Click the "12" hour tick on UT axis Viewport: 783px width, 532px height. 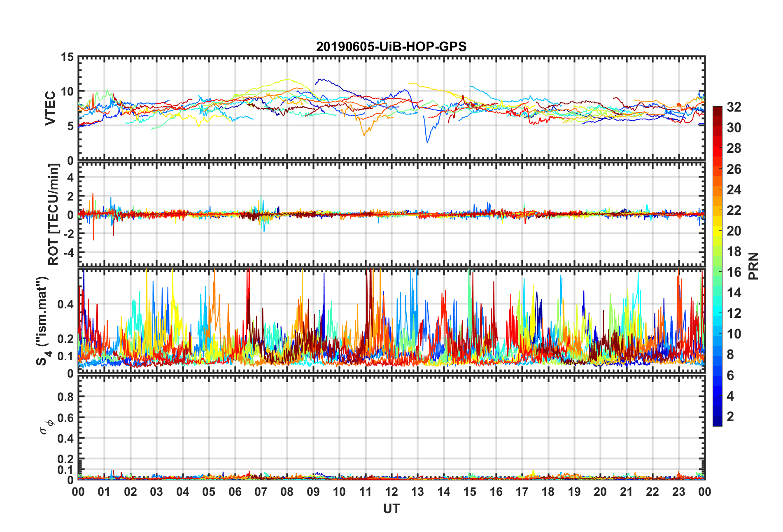point(391,492)
